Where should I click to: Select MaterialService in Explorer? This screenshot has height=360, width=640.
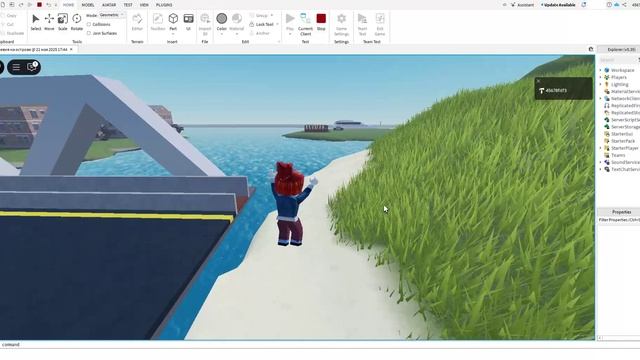(x=621, y=91)
